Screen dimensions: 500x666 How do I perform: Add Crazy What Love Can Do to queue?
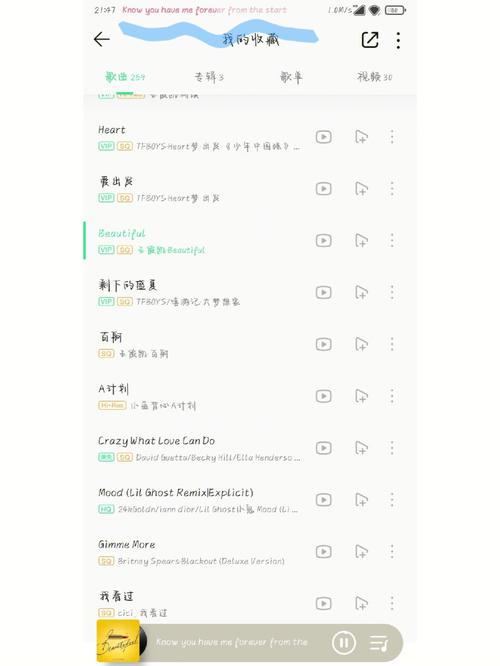361,448
